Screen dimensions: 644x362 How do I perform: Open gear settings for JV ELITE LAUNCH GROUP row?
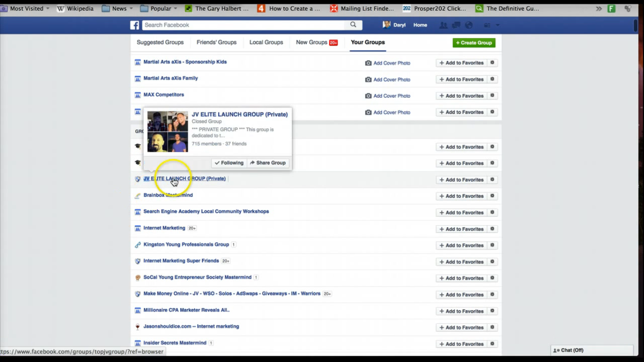[x=492, y=180]
